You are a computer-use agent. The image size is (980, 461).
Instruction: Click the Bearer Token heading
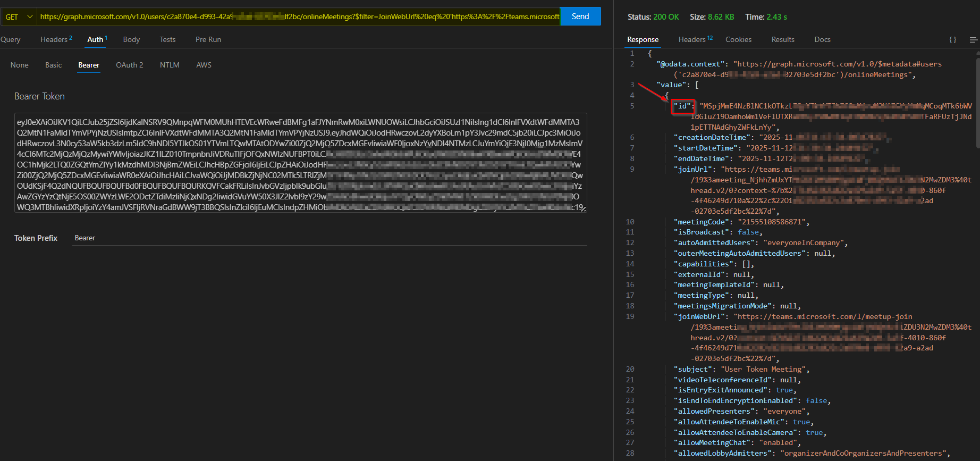point(39,96)
